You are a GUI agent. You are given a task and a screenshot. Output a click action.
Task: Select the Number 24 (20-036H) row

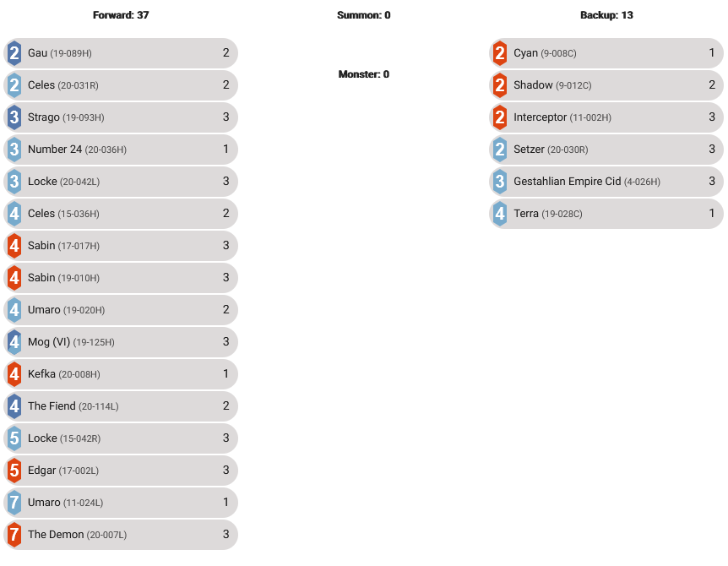click(x=121, y=150)
